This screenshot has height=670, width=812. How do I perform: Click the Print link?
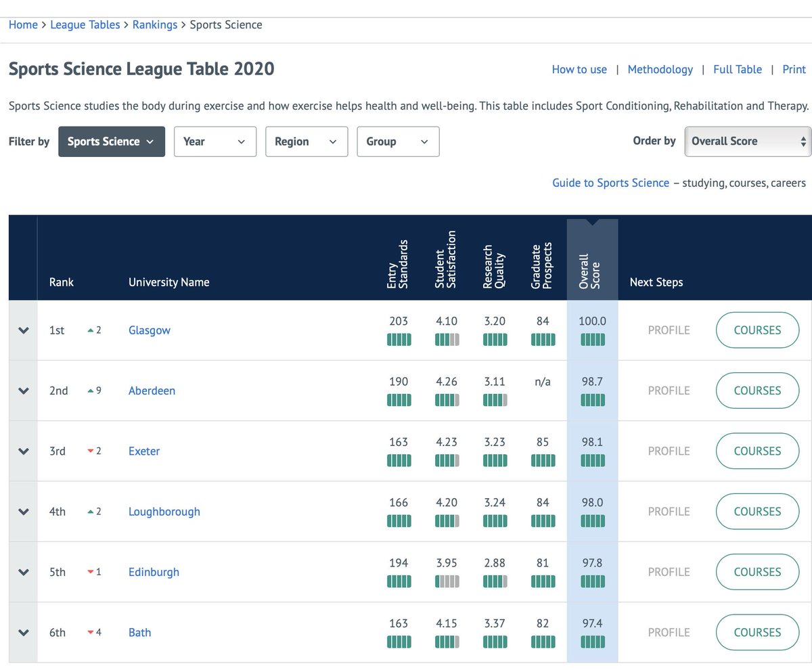click(794, 69)
